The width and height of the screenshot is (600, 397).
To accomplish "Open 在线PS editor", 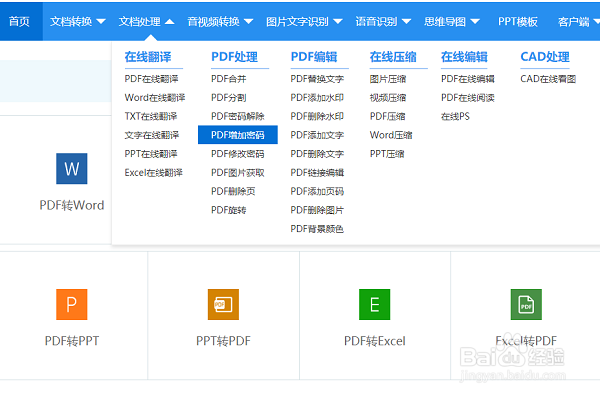I will coord(455,116).
